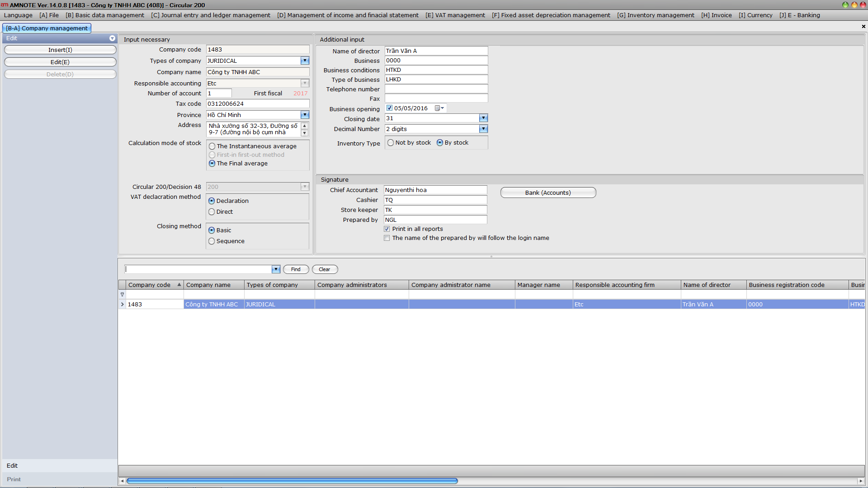The height and width of the screenshot is (488, 868).
Task: Open the Inventory management menu
Action: click(x=656, y=15)
